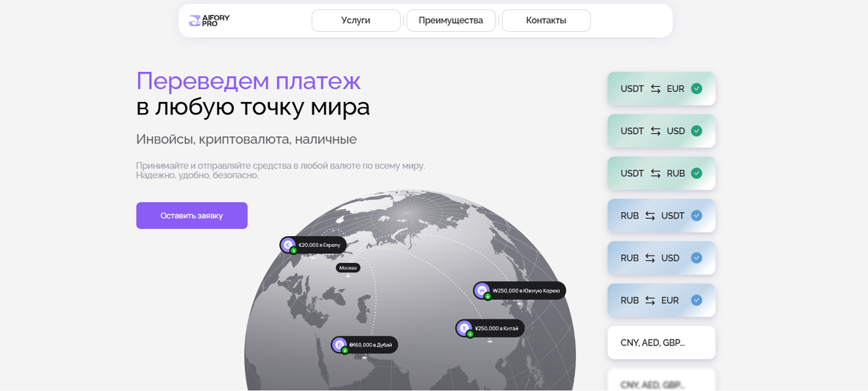Click the dirham coin icon on Dubai marker

(339, 344)
